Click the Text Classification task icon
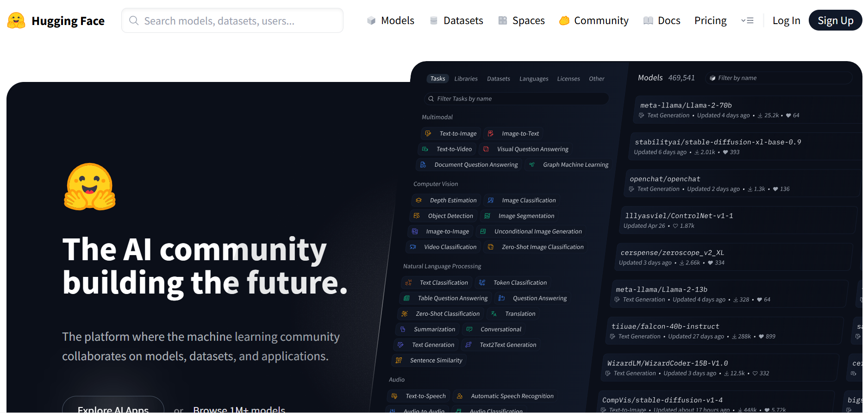The height and width of the screenshot is (413, 868). (x=408, y=282)
